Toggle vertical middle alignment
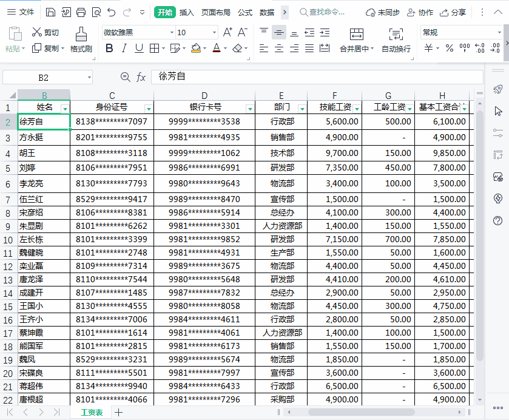 279,32
